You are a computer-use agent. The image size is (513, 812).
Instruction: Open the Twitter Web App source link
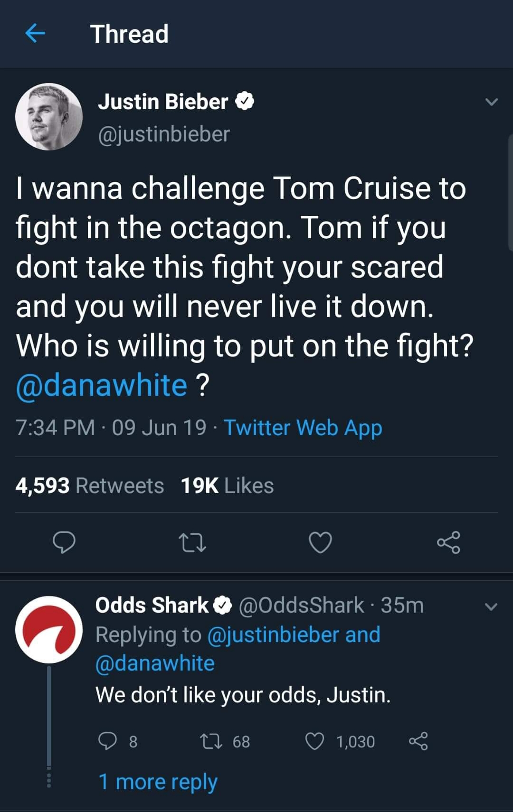303,428
